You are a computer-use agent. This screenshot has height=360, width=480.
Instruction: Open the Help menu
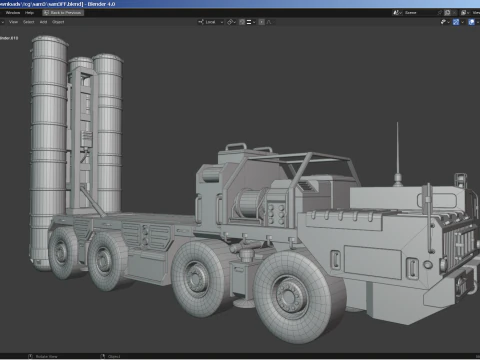pyautogui.click(x=29, y=13)
